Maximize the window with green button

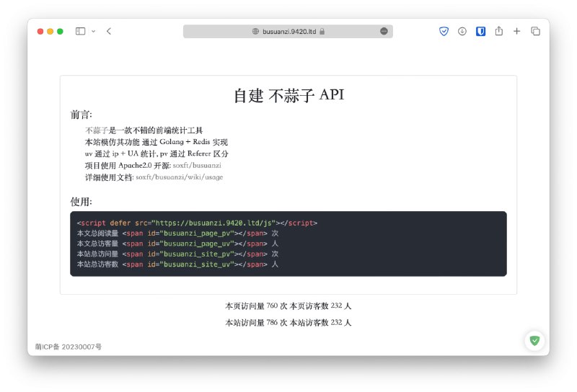coord(60,31)
